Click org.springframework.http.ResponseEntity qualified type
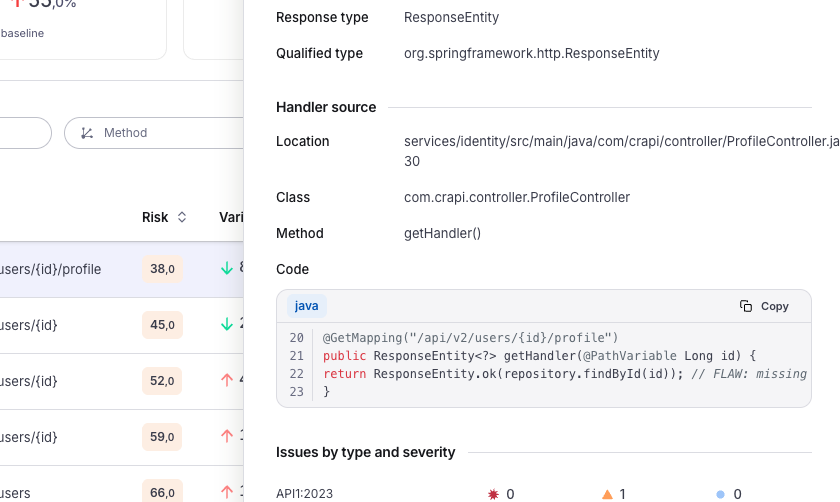840x502 pixels. (531, 53)
